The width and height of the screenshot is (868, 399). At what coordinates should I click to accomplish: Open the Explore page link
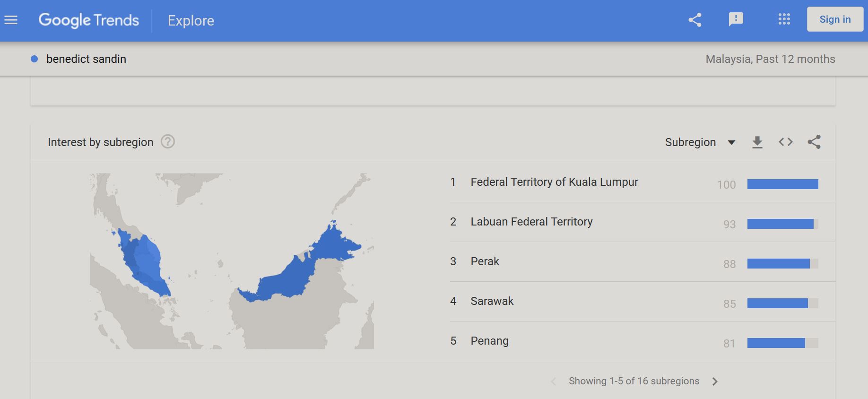pos(191,21)
